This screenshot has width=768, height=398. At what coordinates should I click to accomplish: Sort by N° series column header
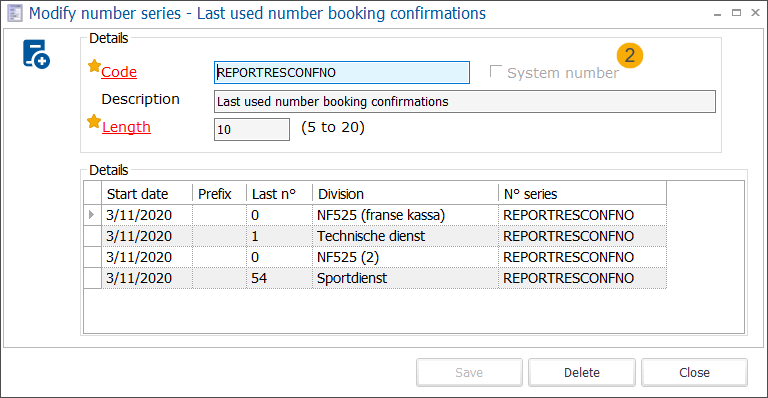pos(582,194)
